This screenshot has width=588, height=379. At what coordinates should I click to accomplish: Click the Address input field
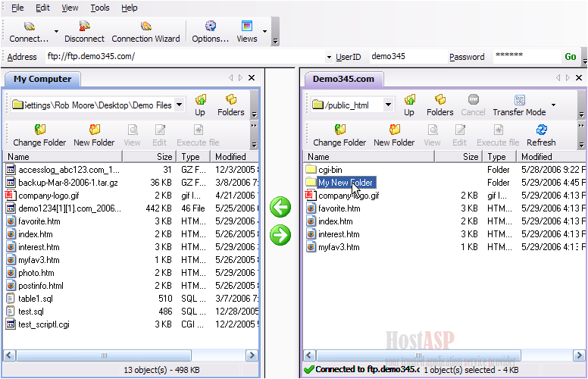click(185, 57)
